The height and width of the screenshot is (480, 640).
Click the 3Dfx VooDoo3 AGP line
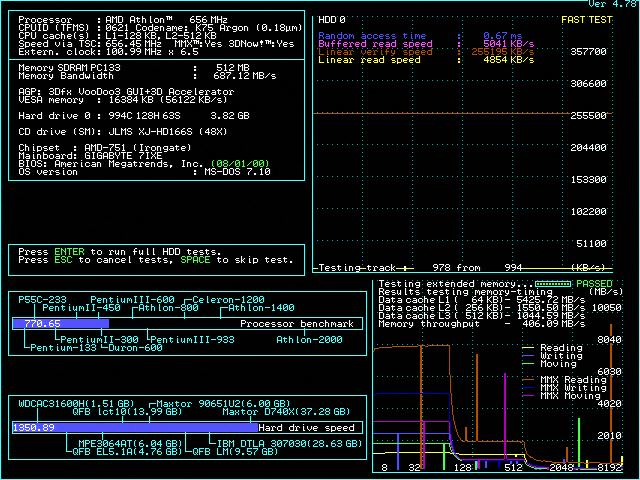tap(126, 92)
